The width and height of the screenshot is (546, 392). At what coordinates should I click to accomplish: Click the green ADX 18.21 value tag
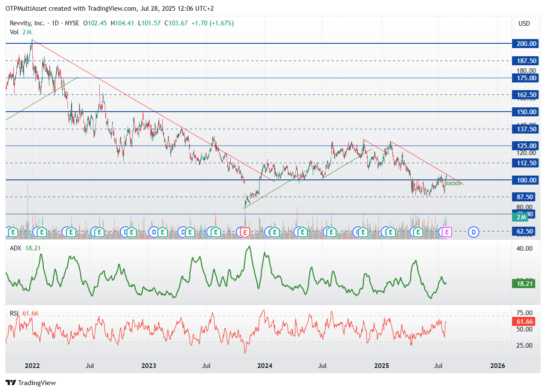pos(524,283)
